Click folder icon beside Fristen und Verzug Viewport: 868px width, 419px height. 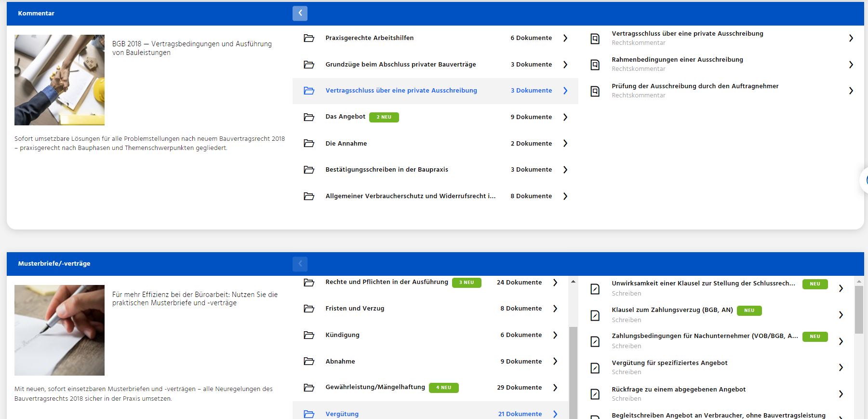click(309, 309)
